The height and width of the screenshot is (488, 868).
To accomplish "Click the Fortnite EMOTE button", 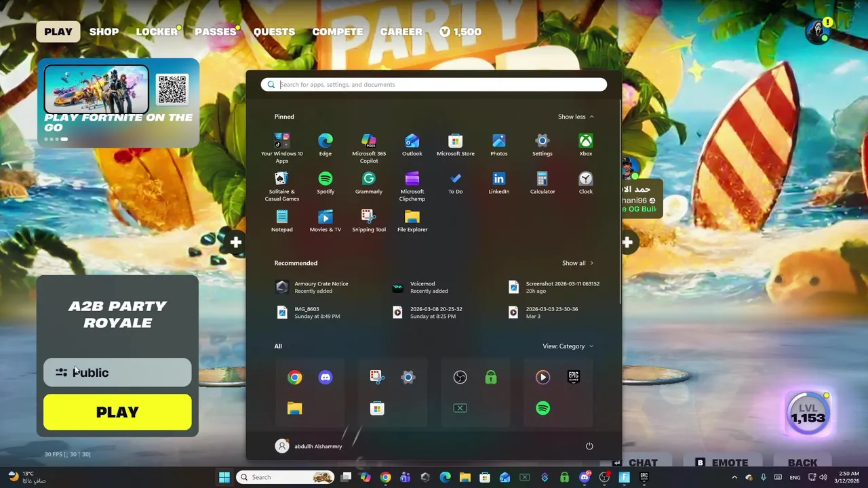I will click(x=723, y=463).
